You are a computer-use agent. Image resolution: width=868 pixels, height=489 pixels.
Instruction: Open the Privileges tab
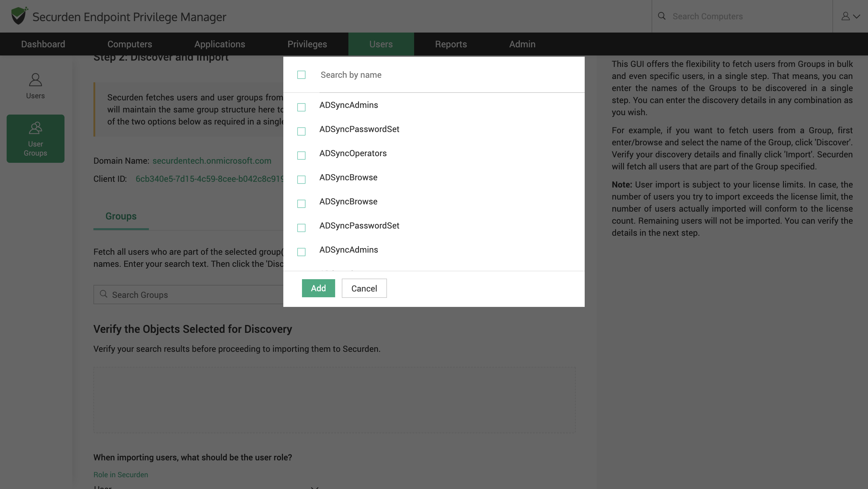307,44
